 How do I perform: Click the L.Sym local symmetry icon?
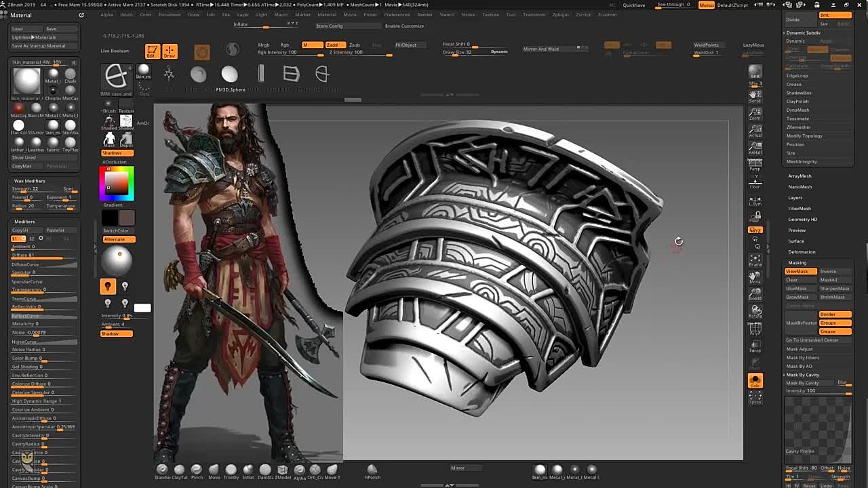point(755,201)
